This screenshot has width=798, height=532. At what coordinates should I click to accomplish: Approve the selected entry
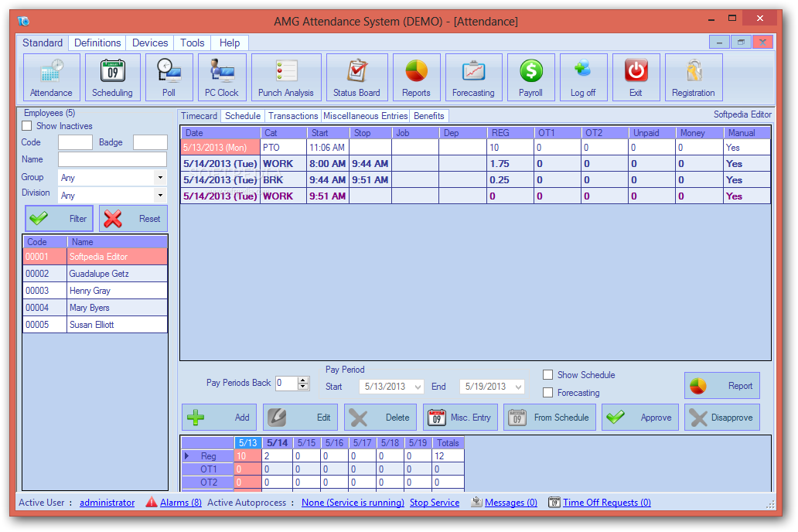pyautogui.click(x=640, y=418)
